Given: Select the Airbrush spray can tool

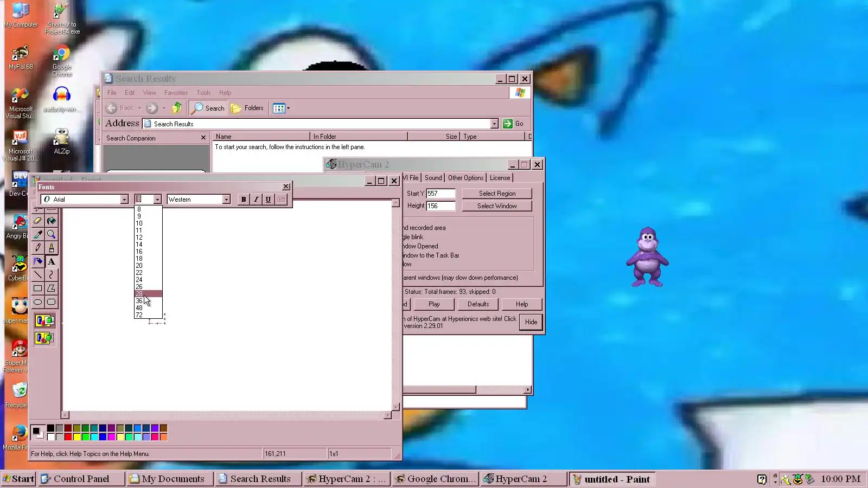Looking at the screenshot, I should pos(38,261).
